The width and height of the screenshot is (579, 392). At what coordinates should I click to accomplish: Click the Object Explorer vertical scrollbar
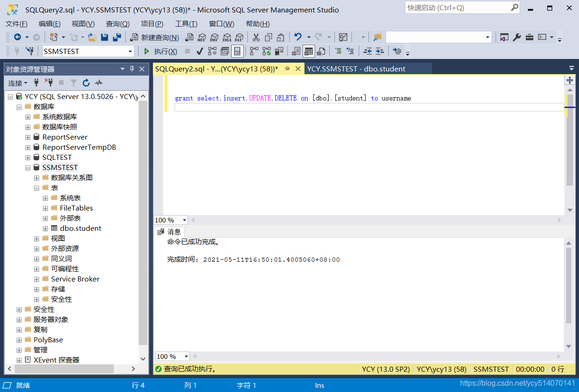(143, 223)
